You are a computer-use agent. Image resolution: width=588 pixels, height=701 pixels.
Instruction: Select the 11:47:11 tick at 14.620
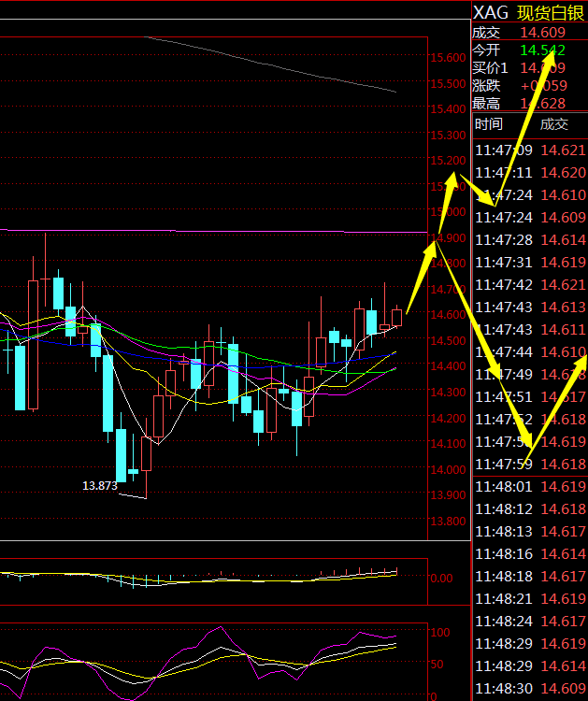530,173
